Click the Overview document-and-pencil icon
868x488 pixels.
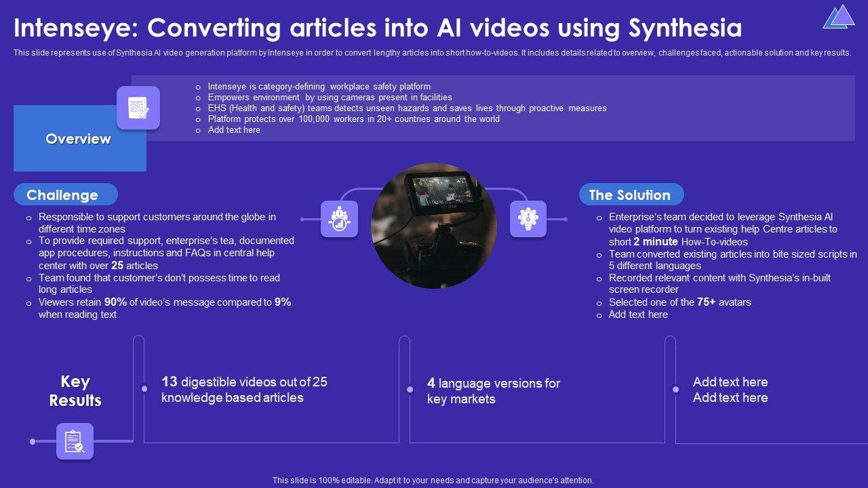pos(138,108)
